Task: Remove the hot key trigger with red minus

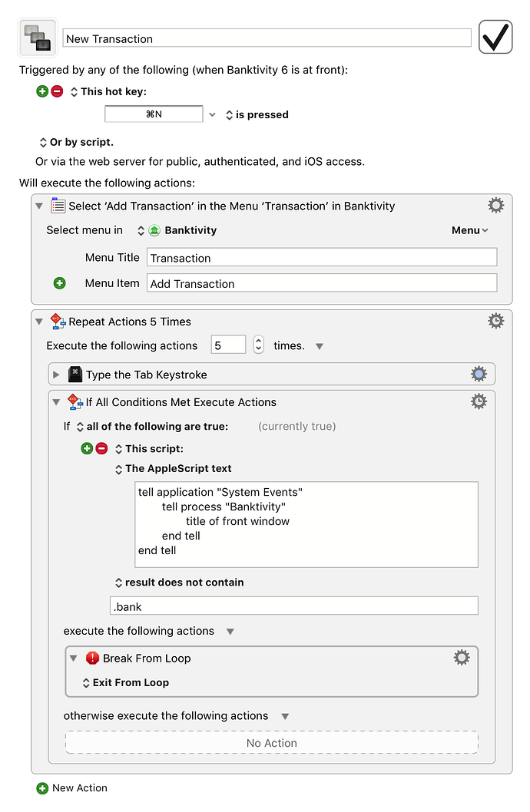Action: 58,91
